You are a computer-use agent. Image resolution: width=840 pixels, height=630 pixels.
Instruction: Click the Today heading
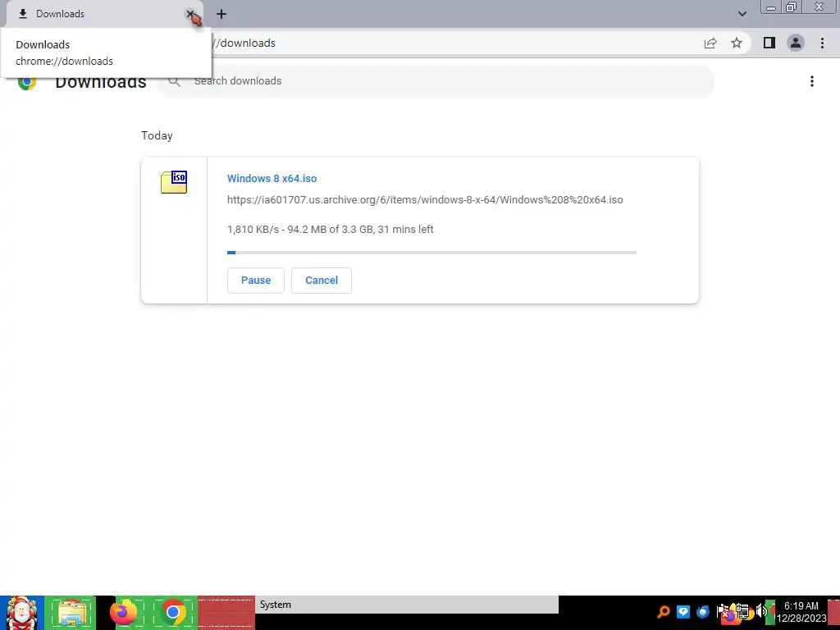pos(157,135)
